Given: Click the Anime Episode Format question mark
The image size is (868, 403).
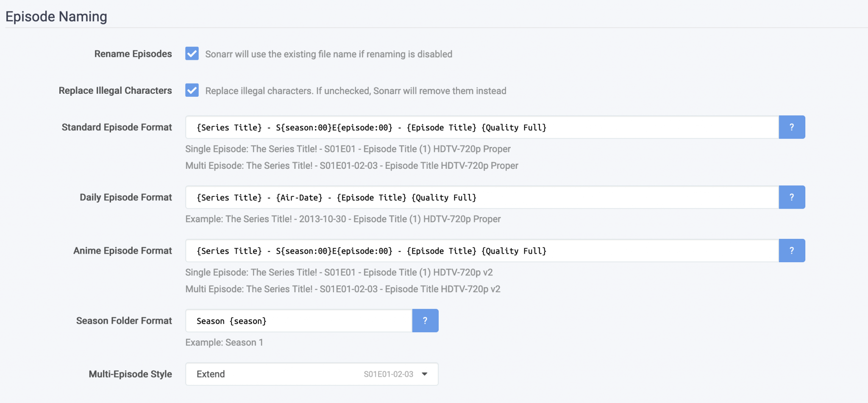Looking at the screenshot, I should pos(791,251).
